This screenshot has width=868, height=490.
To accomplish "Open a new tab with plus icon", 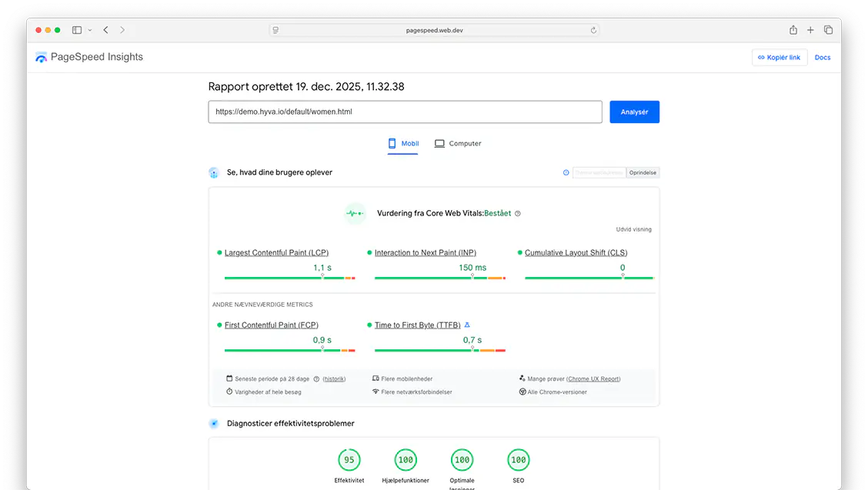I will click(x=810, y=30).
